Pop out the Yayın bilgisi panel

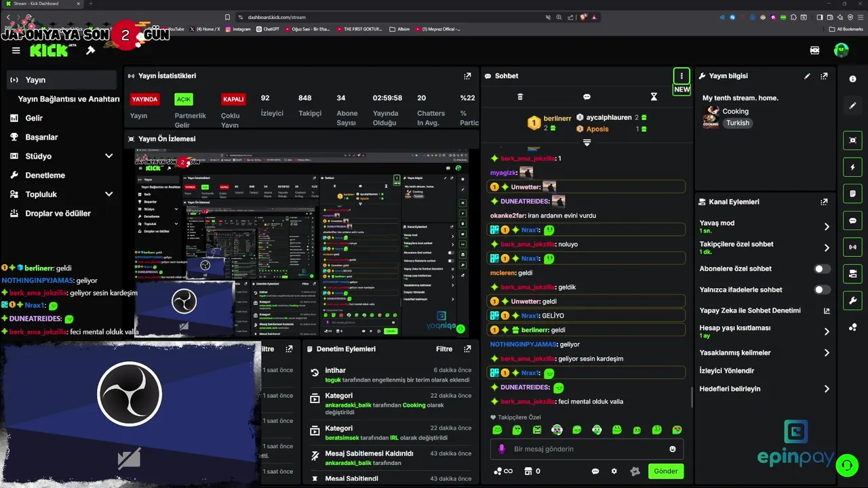point(824,76)
